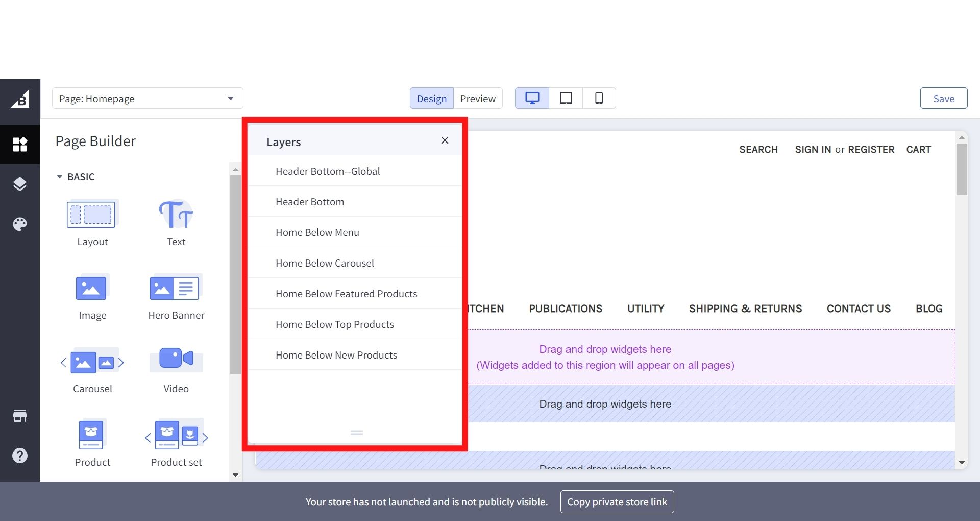Click the Layers panel resize handle
Screen dimensions: 980x521
click(x=356, y=433)
